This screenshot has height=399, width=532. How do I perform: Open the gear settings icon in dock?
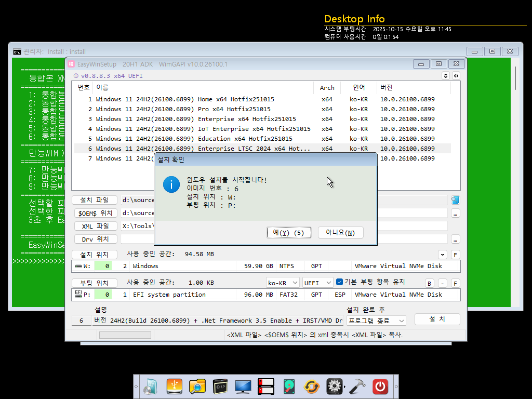pyautogui.click(x=335, y=387)
